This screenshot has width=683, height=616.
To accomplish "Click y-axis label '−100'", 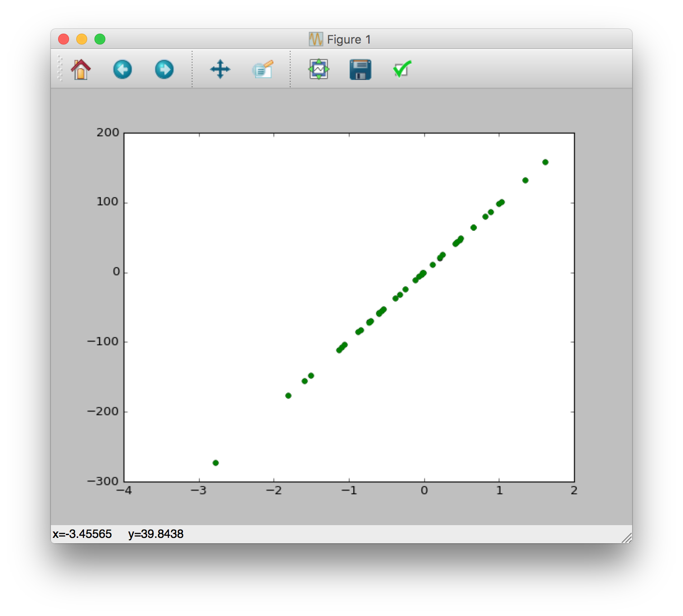I will (103, 342).
